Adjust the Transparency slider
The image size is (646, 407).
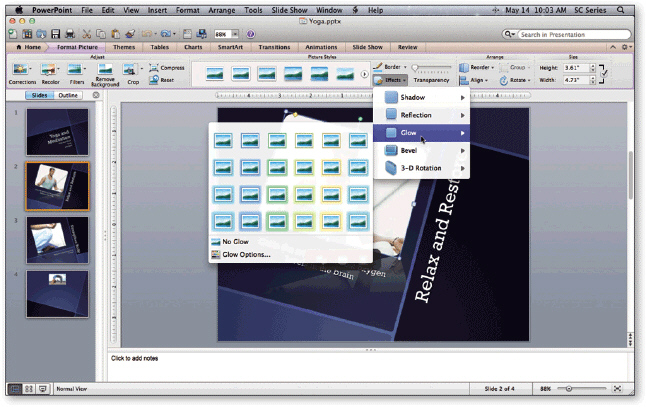point(432,67)
